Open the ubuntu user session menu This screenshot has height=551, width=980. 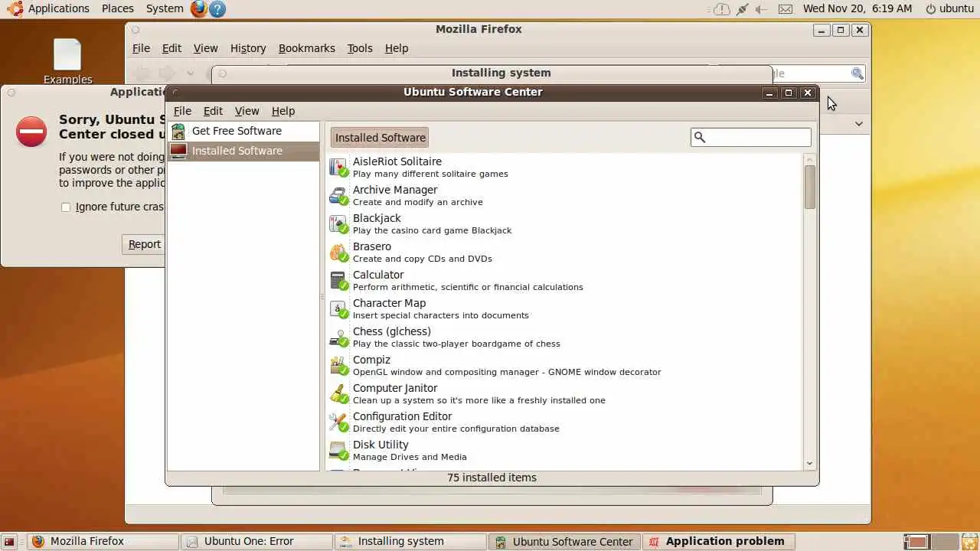click(x=949, y=8)
